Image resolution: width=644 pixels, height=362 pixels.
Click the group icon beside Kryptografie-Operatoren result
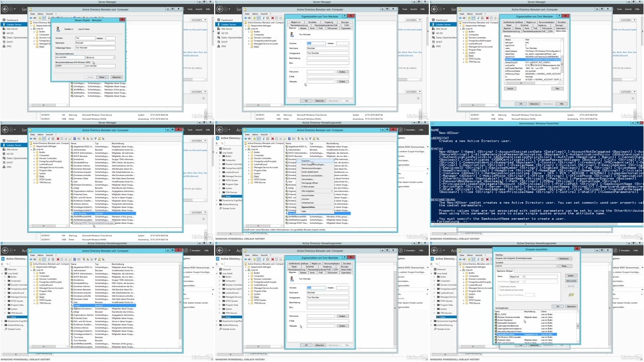coord(496,323)
